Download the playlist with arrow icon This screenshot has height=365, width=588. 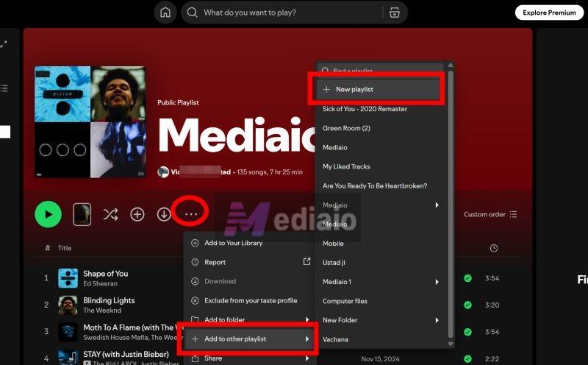(163, 214)
